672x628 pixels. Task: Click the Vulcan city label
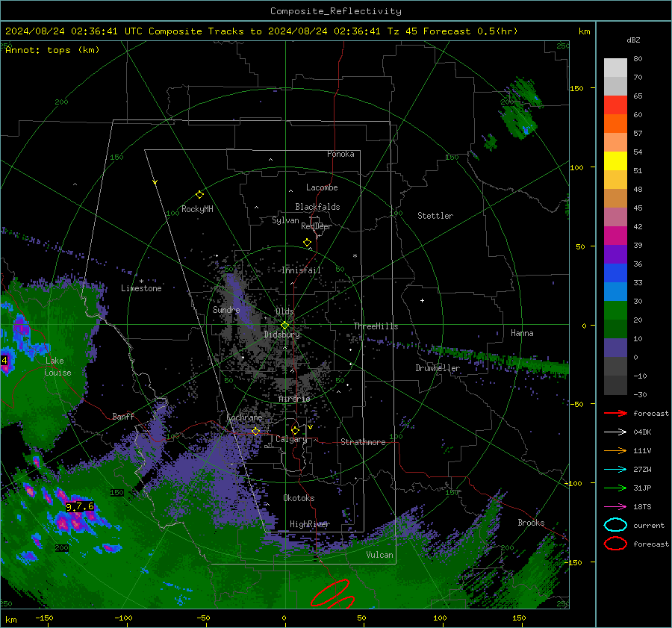point(380,555)
